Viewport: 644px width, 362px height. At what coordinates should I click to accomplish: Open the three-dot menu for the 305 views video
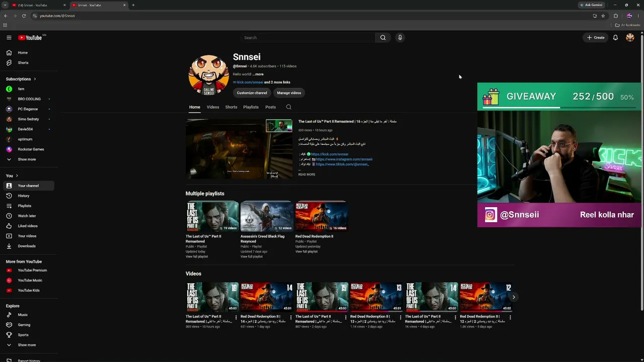(x=236, y=317)
